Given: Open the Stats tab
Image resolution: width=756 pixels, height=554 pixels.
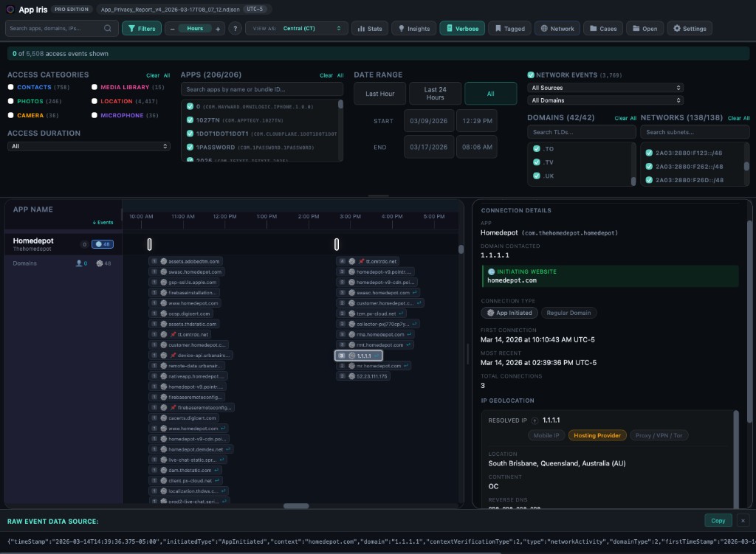Looking at the screenshot, I should [370, 29].
